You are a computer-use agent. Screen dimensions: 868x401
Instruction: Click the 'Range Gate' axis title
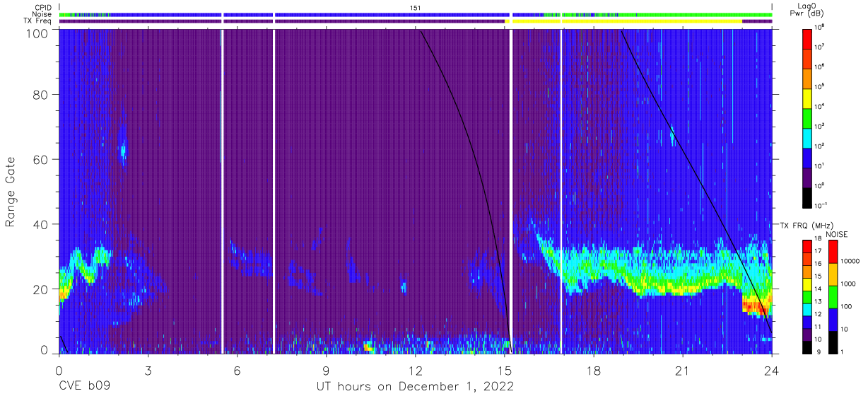coord(11,193)
